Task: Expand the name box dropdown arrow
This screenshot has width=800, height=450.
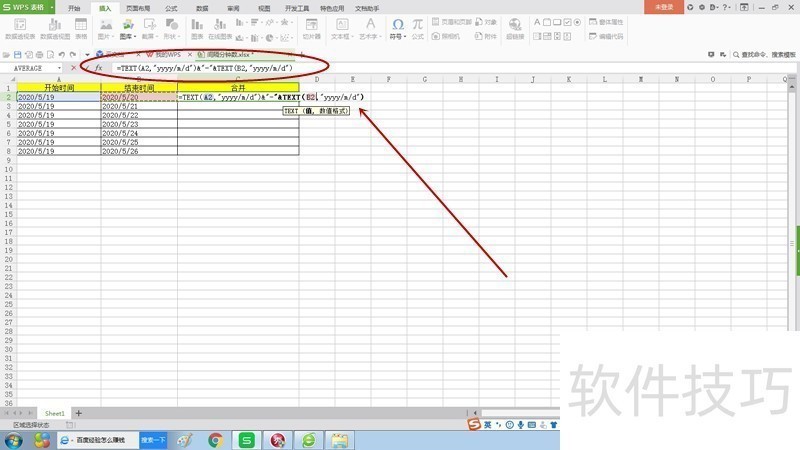Action: [x=62, y=67]
